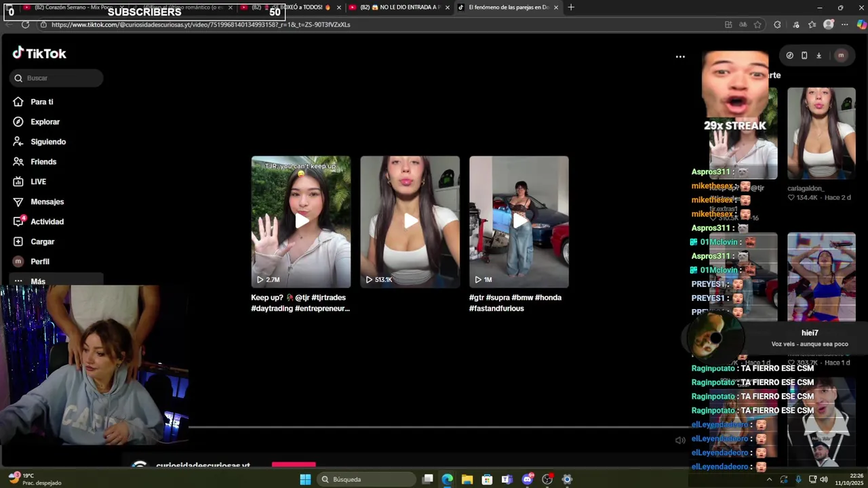This screenshot has width=868, height=488.
Task: Open Edge settings and more menu
Action: click(x=845, y=24)
